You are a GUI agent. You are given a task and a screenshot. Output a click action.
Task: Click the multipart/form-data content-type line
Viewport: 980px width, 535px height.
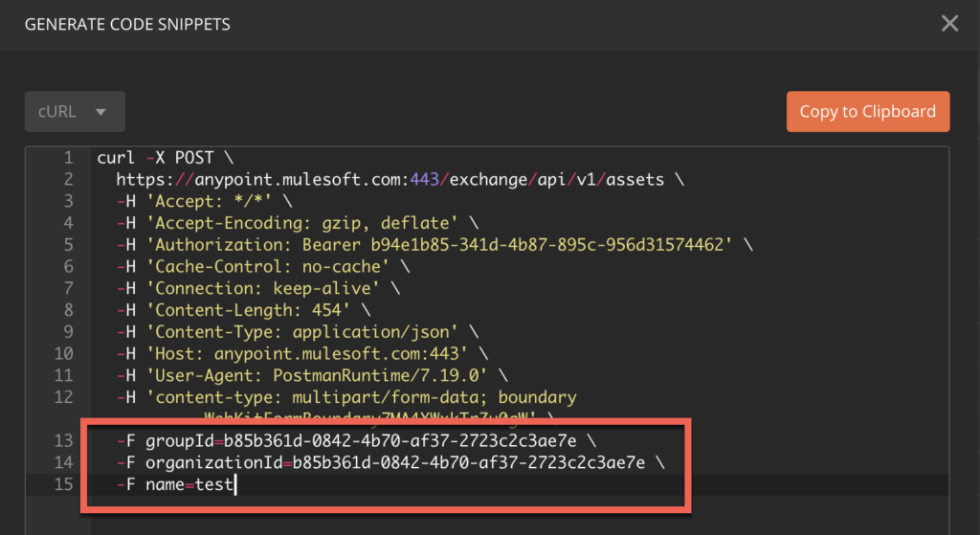tap(346, 398)
